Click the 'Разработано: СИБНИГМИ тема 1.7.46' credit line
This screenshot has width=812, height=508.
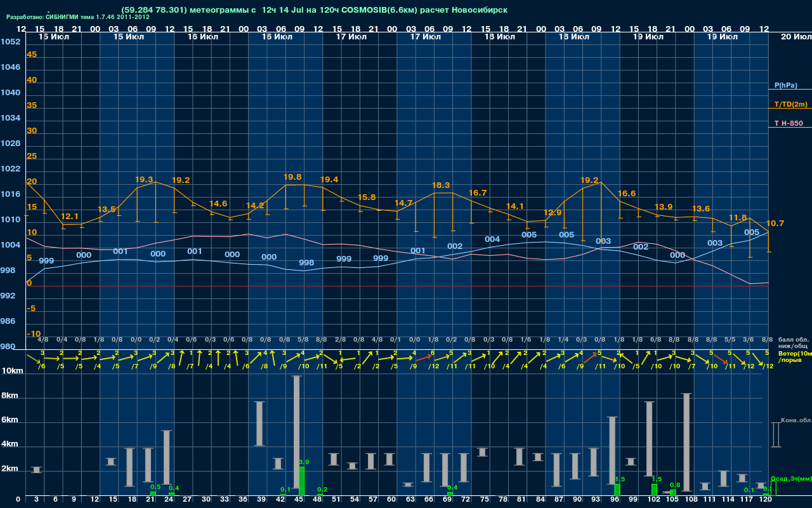pos(78,17)
